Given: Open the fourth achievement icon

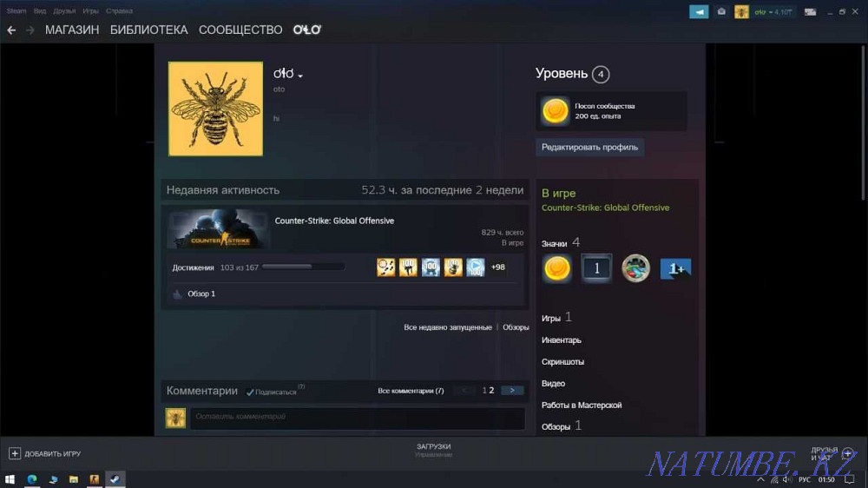Looking at the screenshot, I should click(x=453, y=267).
